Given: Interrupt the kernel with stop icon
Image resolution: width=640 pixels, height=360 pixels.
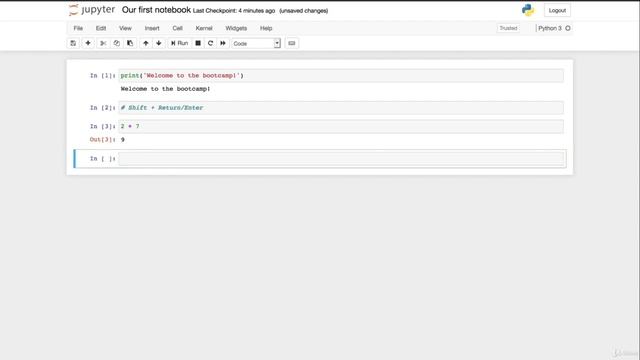Looking at the screenshot, I should [198, 43].
